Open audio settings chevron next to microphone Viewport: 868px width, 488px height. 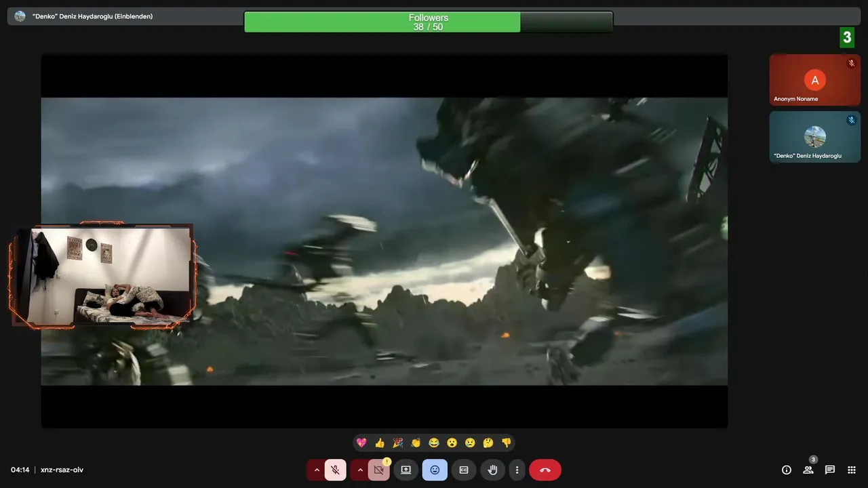pos(316,470)
